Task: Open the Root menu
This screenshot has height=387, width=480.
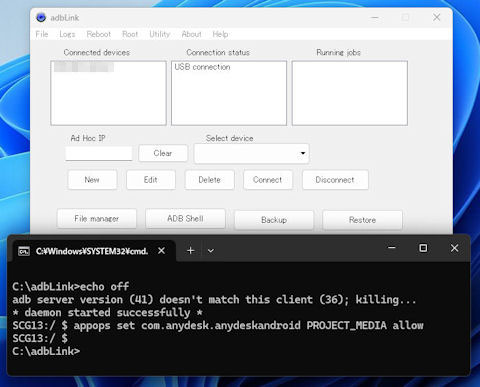Action: point(130,34)
